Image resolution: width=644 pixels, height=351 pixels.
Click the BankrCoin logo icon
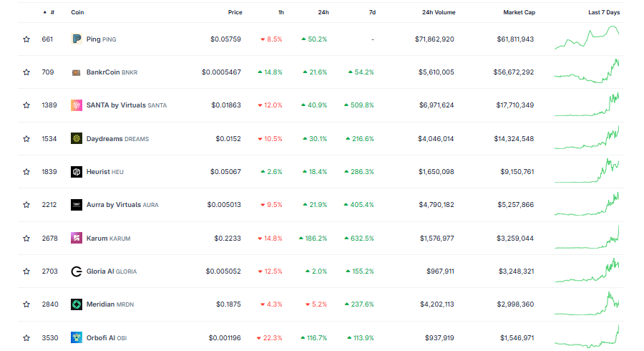point(76,72)
